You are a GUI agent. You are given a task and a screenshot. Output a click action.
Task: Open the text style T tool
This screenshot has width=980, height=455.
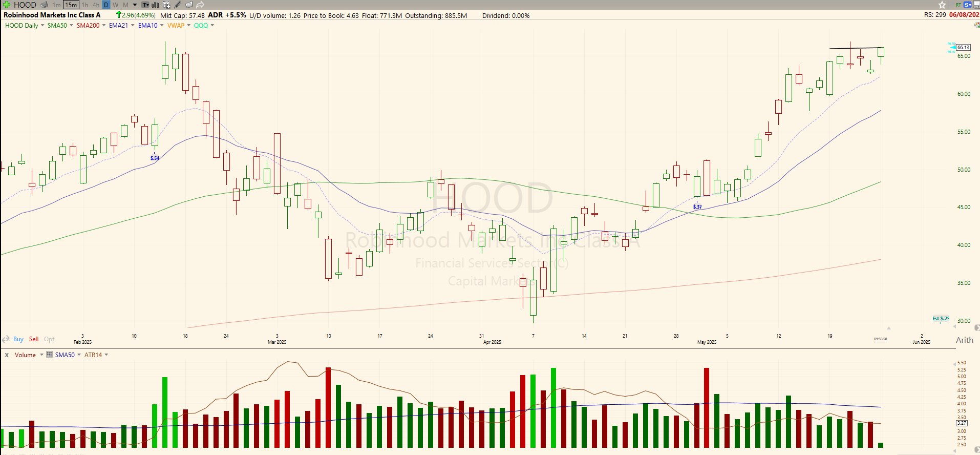(x=145, y=5)
